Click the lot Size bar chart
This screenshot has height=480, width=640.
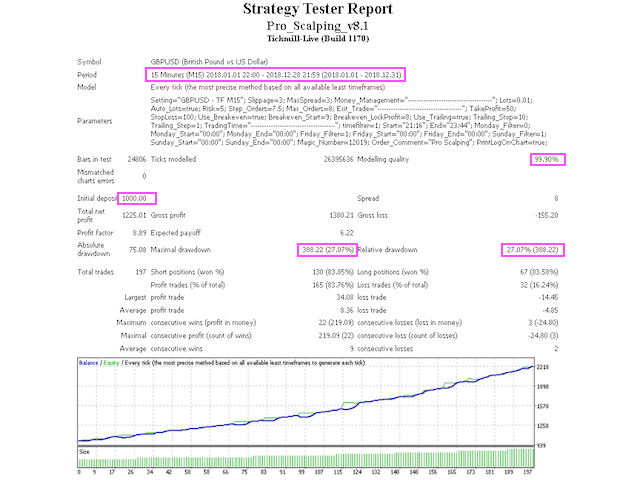pos(306,457)
